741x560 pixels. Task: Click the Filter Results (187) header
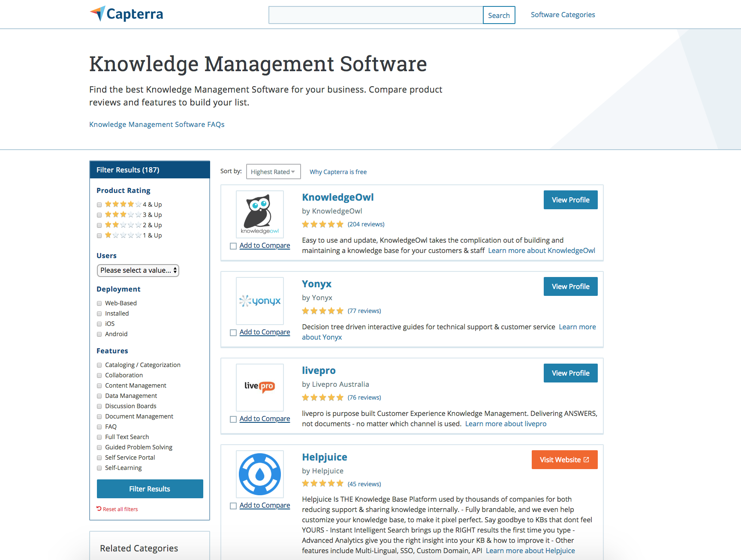click(150, 170)
